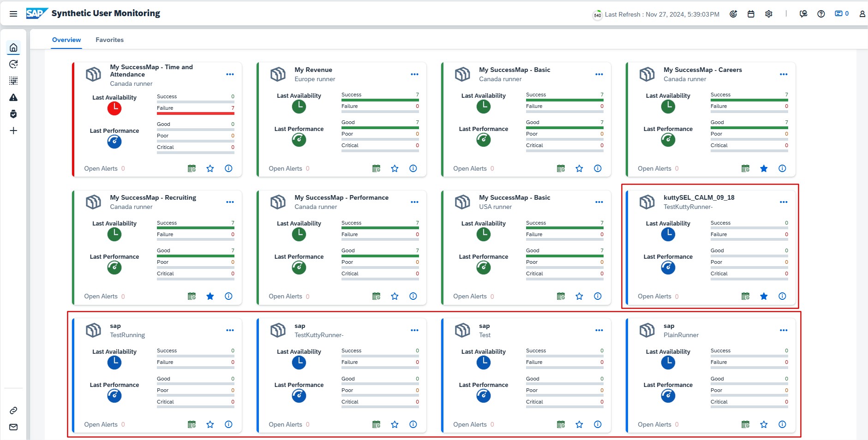Click the red Failure bar on the Time and Attendance card
This screenshot has width=868, height=440.
[195, 113]
